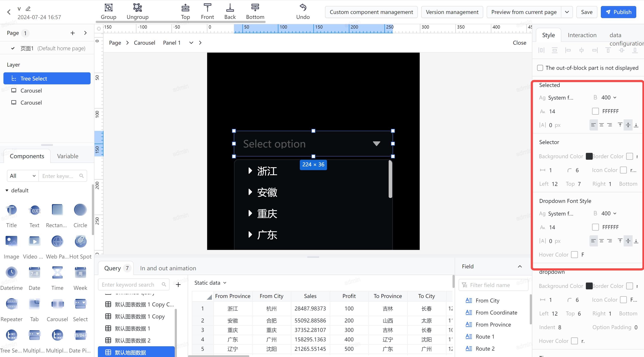The width and height of the screenshot is (644, 357).
Task: Click the Group toolbar icon
Action: coord(108,8)
